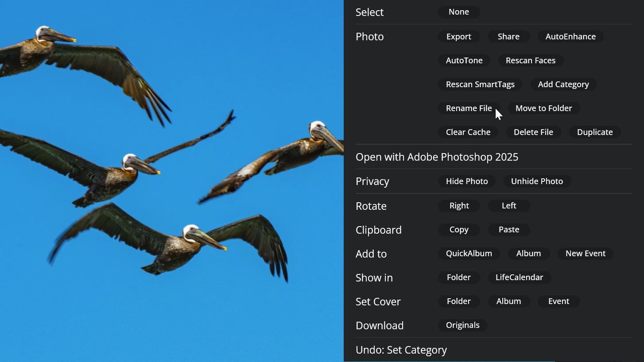The width and height of the screenshot is (644, 362).
Task: Click Folder in the Show in row
Action: coord(459,277)
